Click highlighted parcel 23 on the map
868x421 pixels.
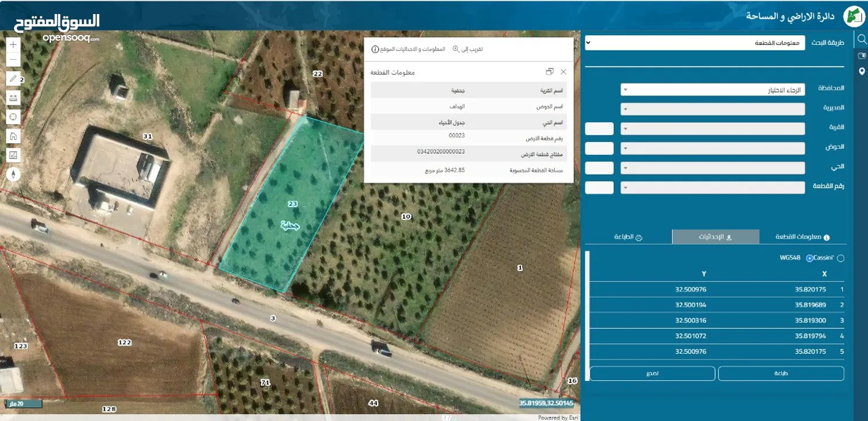293,204
